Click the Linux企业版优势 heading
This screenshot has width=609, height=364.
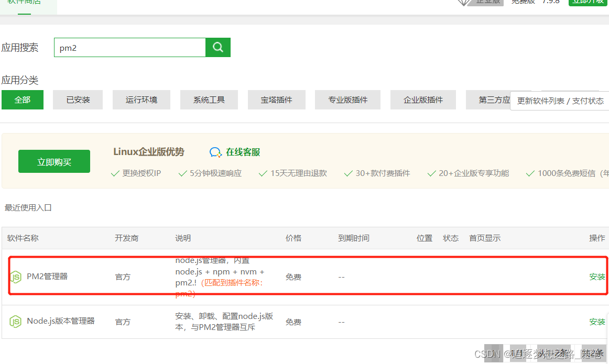point(149,152)
